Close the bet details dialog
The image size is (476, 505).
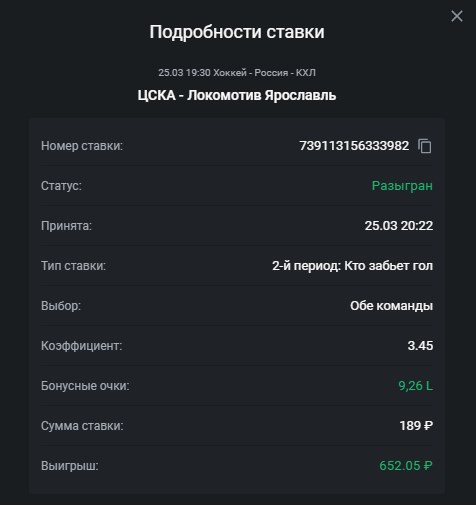coord(457,16)
